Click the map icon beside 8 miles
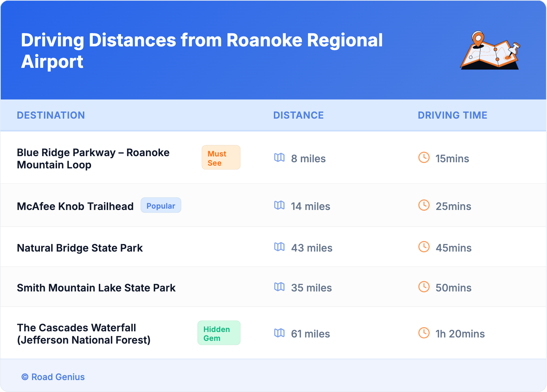The width and height of the screenshot is (547, 392). pyautogui.click(x=279, y=157)
